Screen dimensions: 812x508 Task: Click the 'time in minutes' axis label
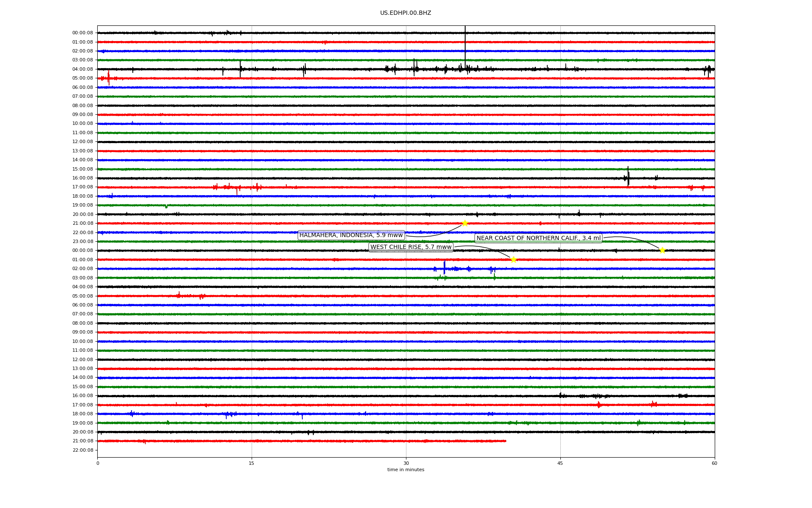(x=406, y=470)
